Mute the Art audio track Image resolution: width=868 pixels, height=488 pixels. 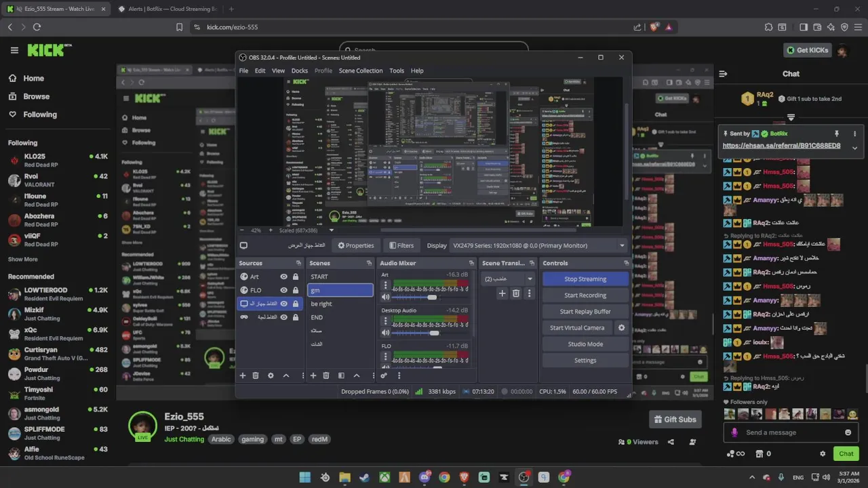tap(386, 297)
